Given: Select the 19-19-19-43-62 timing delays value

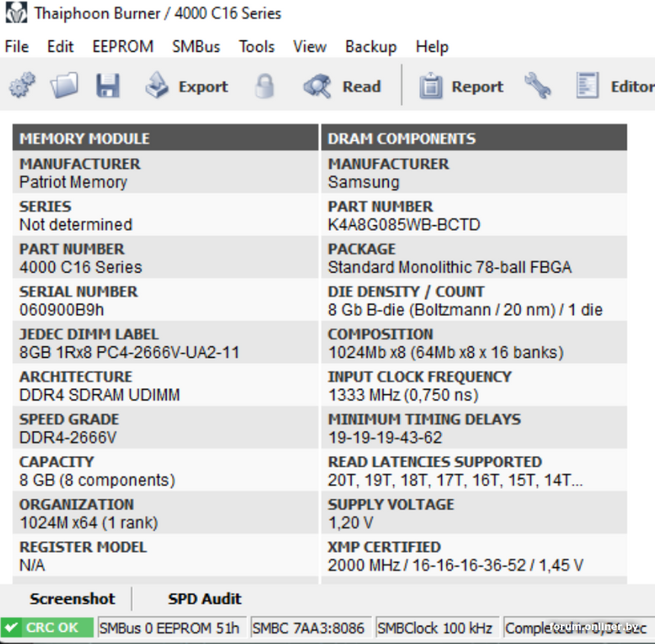Looking at the screenshot, I should 385,438.
